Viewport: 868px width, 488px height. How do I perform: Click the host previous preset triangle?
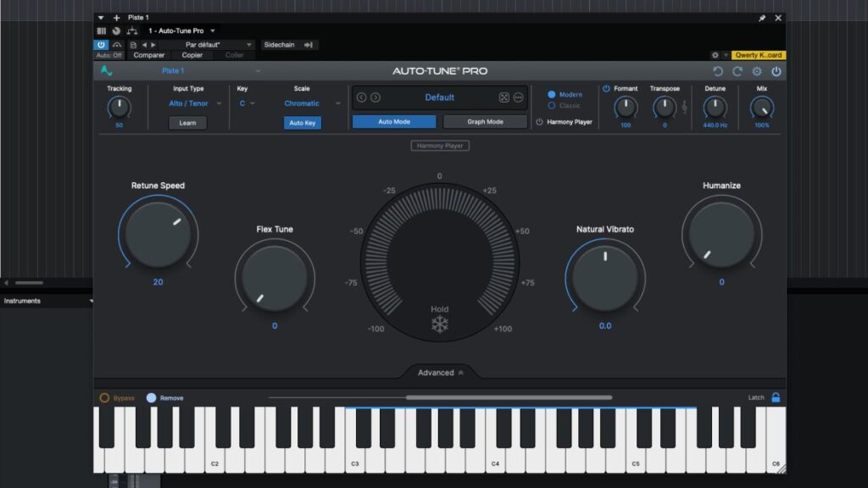click(144, 45)
